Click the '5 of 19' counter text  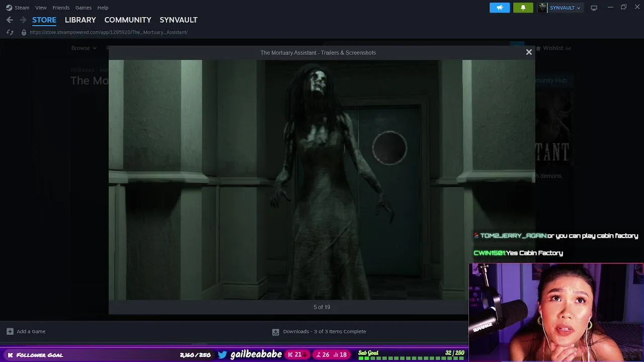322,307
